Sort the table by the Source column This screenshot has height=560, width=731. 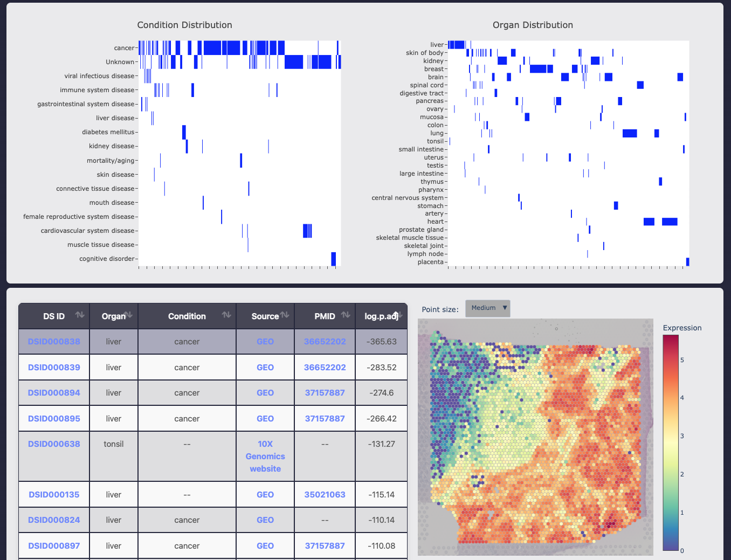pos(284,316)
